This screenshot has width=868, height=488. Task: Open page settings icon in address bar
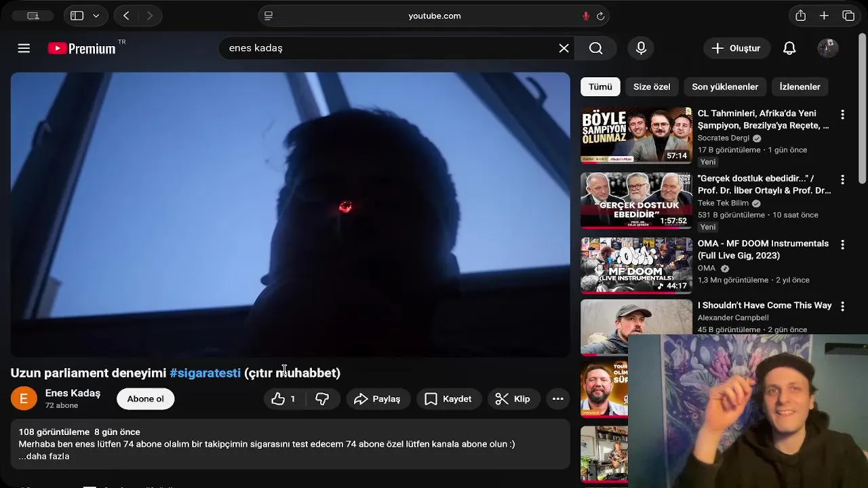pos(269,16)
